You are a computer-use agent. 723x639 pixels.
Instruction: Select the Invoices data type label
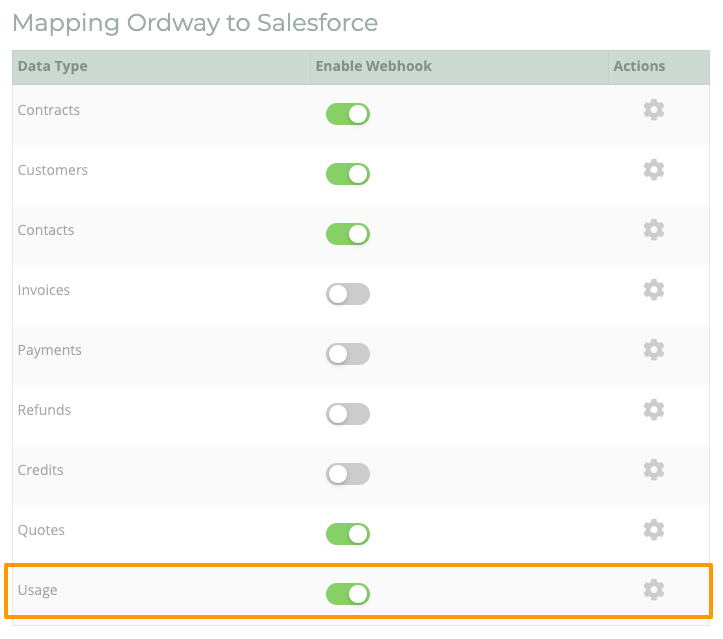tap(44, 290)
